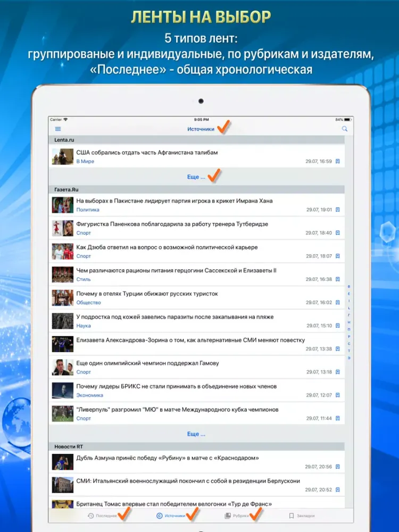Image resolution: width=399 pixels, height=532 pixels.
Task: Select timestamp 29.07, 20:56
Action: tap(318, 467)
